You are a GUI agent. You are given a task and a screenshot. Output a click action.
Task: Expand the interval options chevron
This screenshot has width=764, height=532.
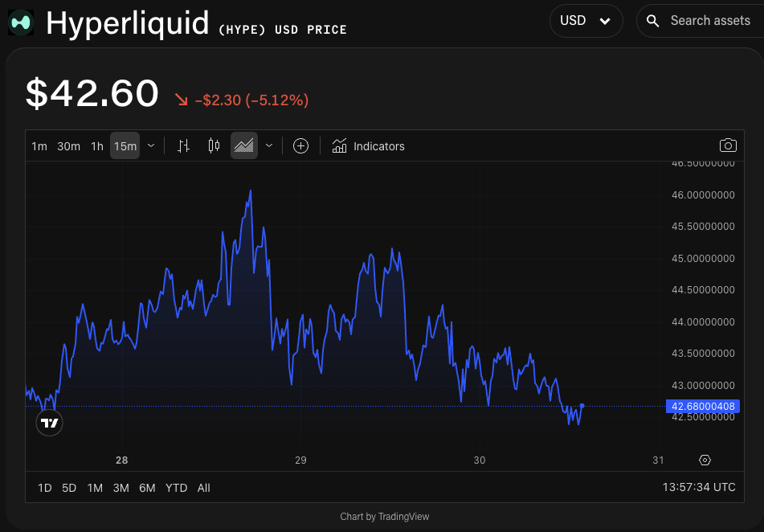click(150, 145)
